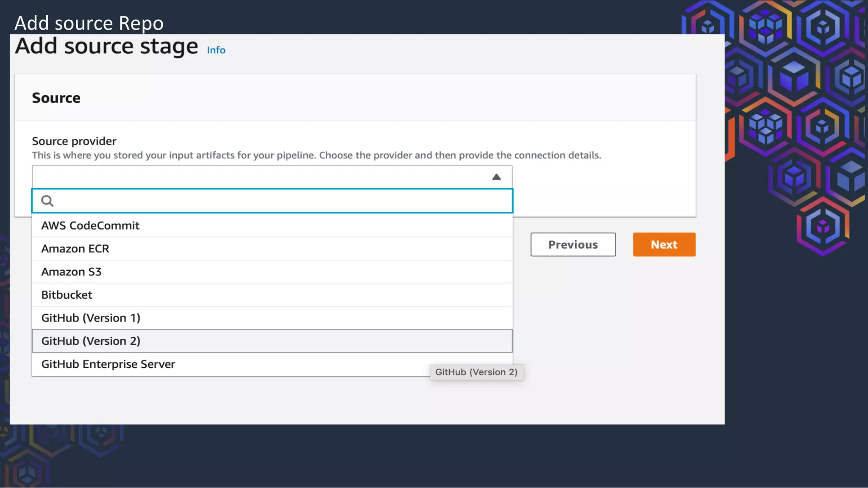
Task: Go back with the Previous button
Action: [x=573, y=244]
